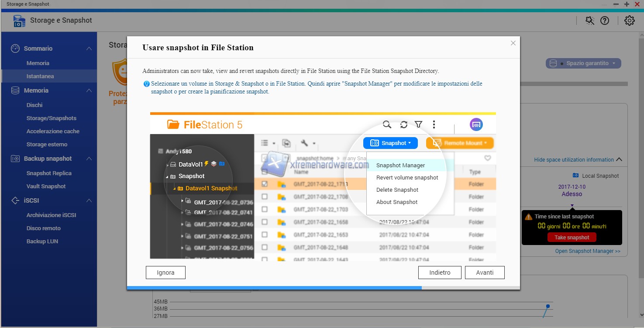Collapse the iSCSI sidebar section
The image size is (644, 328).
tap(89, 200)
